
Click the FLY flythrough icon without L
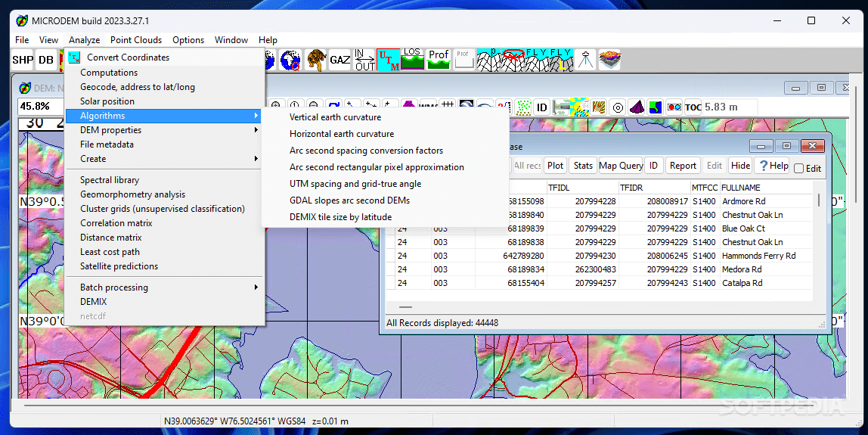pyautogui.click(x=537, y=60)
